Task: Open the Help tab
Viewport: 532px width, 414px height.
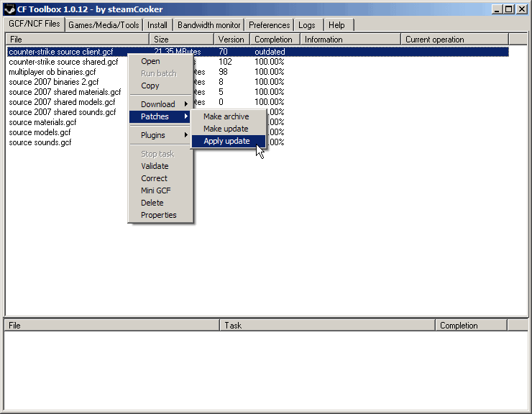Action: (x=336, y=25)
